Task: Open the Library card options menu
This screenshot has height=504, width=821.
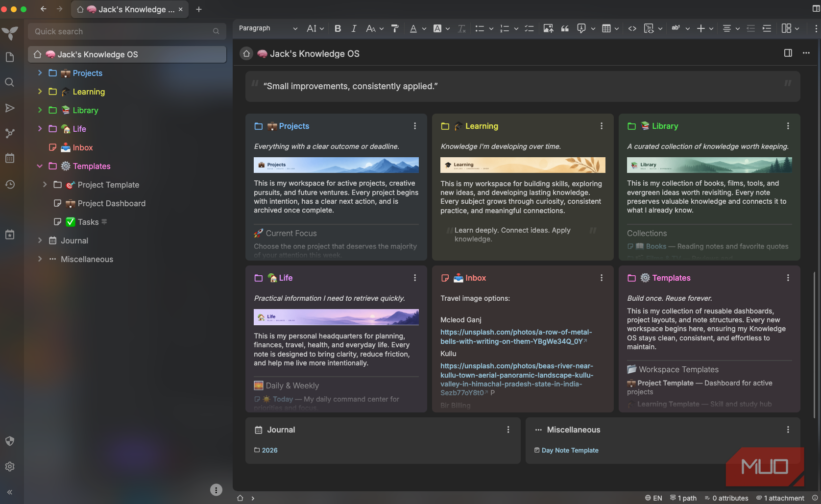Action: point(788,126)
